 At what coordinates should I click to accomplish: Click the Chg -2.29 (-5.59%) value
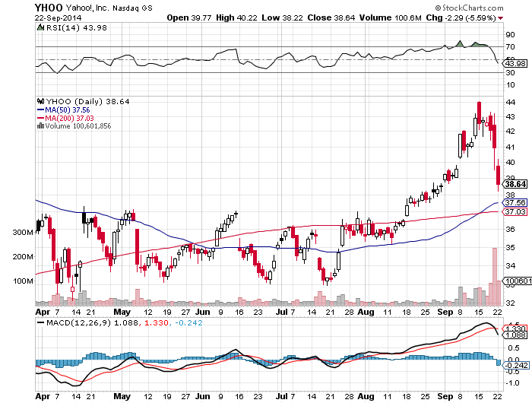pyautogui.click(x=461, y=17)
